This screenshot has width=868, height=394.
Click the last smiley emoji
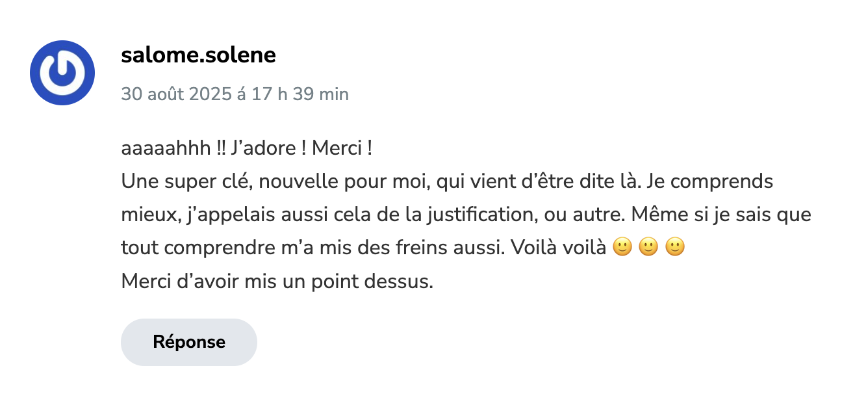point(675,248)
